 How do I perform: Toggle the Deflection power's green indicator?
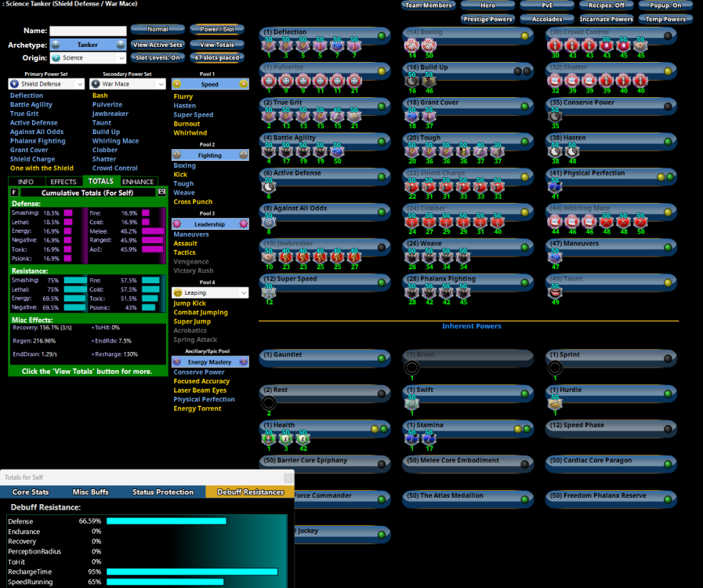(x=382, y=36)
